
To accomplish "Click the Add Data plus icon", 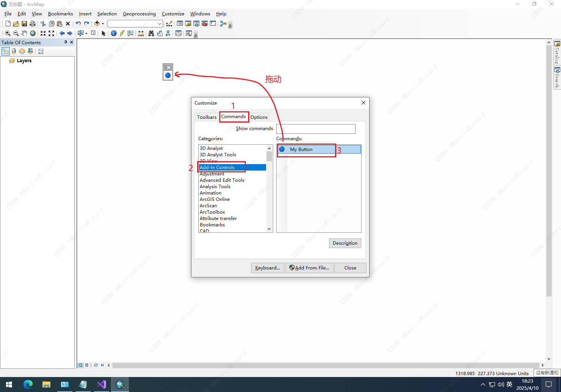I will 97,24.
